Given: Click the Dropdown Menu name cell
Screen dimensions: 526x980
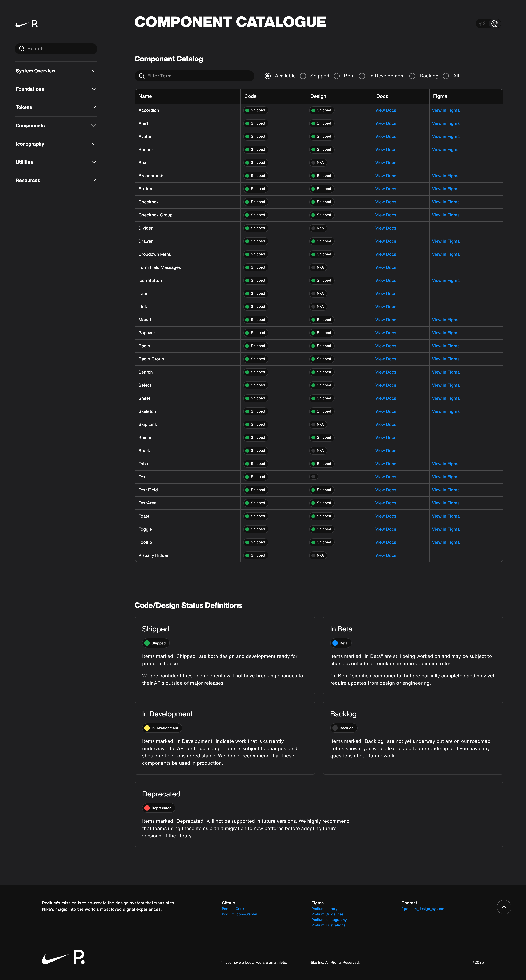Looking at the screenshot, I should [188, 255].
